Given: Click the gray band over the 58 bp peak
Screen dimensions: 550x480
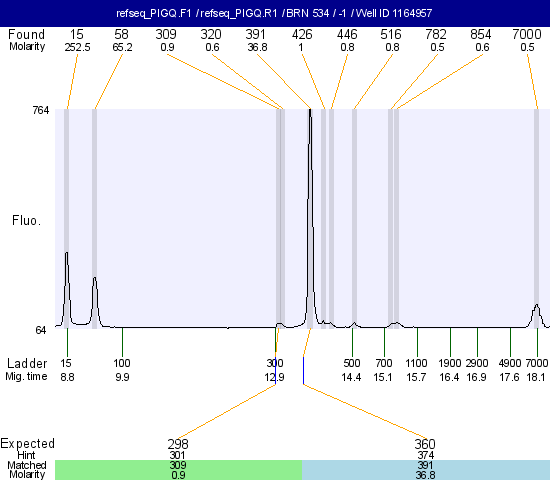Looking at the screenshot, I should [x=94, y=219].
